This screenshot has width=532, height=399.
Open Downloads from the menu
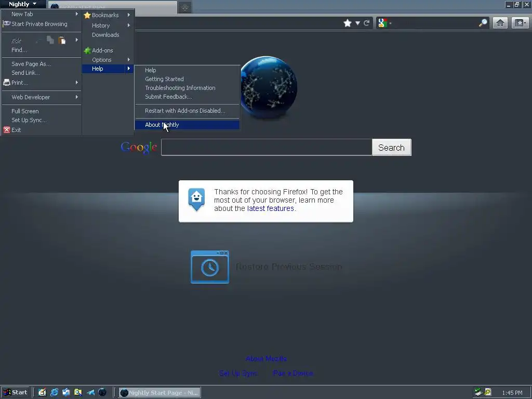click(107, 35)
